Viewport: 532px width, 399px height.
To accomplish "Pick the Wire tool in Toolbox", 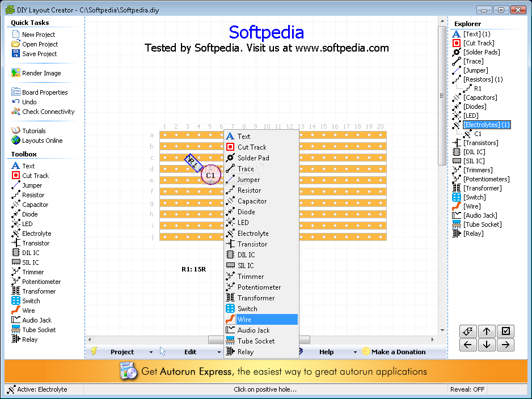I will (23, 311).
